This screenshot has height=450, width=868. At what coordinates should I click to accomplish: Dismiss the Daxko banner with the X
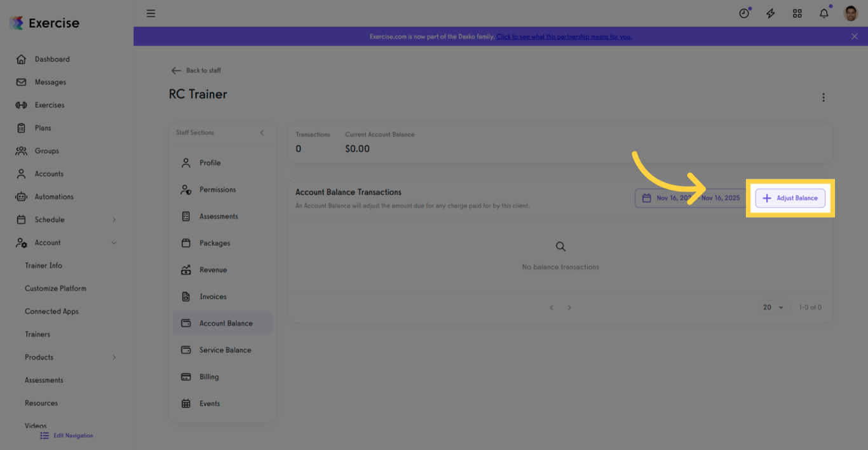point(854,36)
